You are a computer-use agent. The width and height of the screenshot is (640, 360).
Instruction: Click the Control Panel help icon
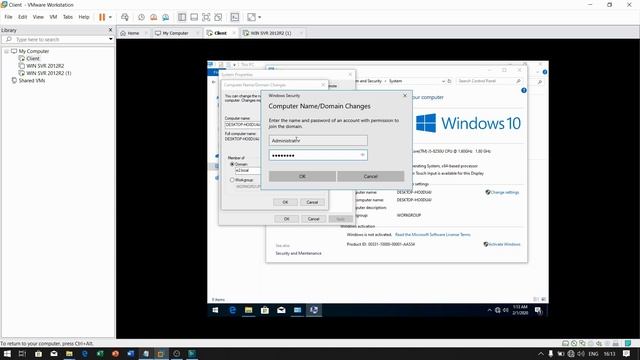pos(524,91)
